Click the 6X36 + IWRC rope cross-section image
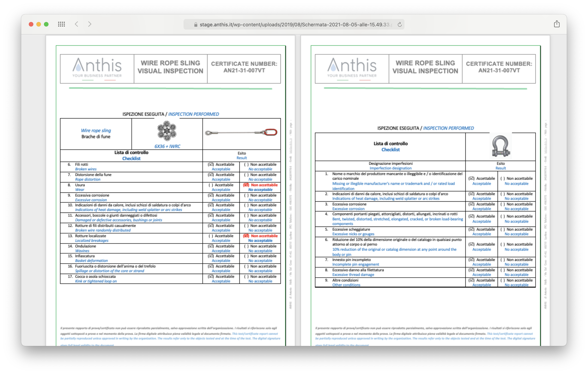Viewport: 588px width, 374px height. 167,131
